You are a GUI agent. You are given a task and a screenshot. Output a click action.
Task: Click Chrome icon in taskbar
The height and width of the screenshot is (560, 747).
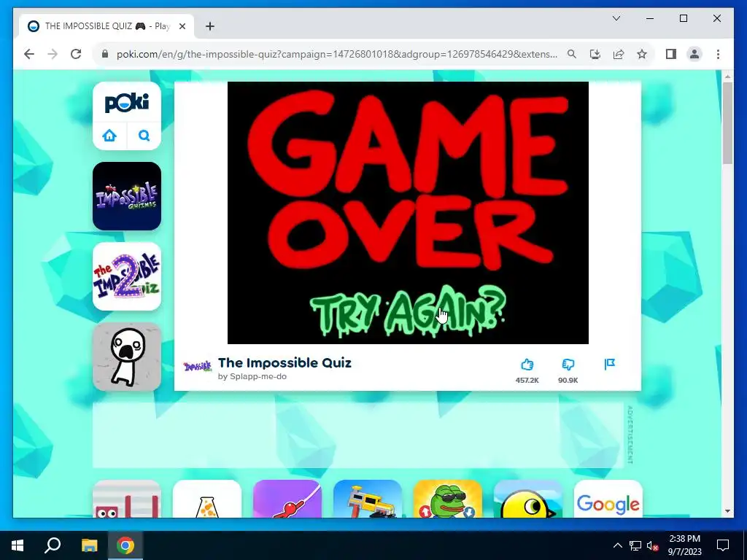125,545
